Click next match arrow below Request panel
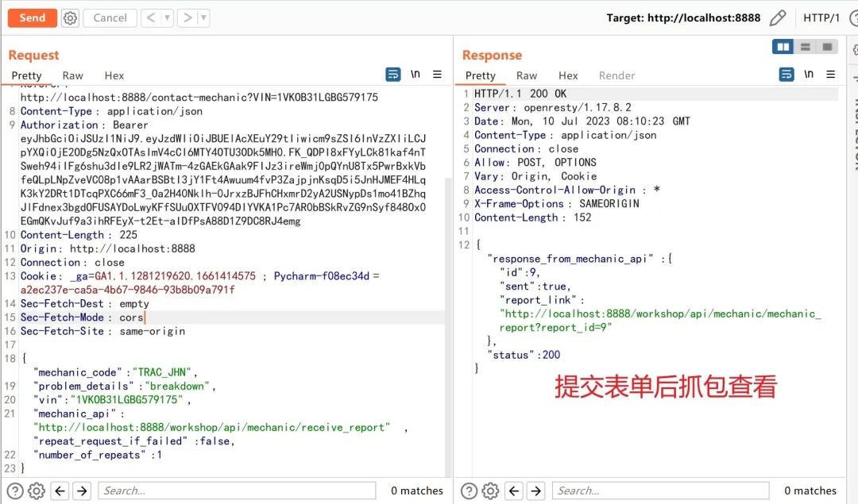 point(82,491)
